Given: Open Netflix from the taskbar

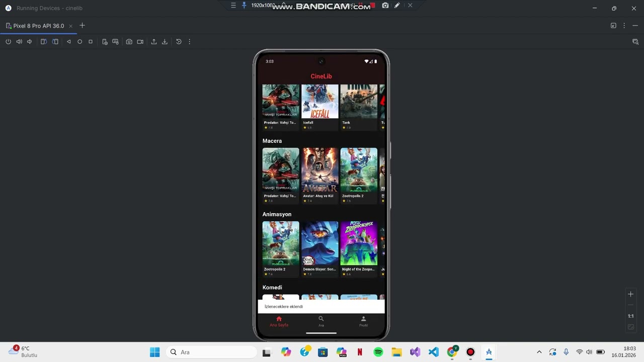Looking at the screenshot, I should click(360, 352).
